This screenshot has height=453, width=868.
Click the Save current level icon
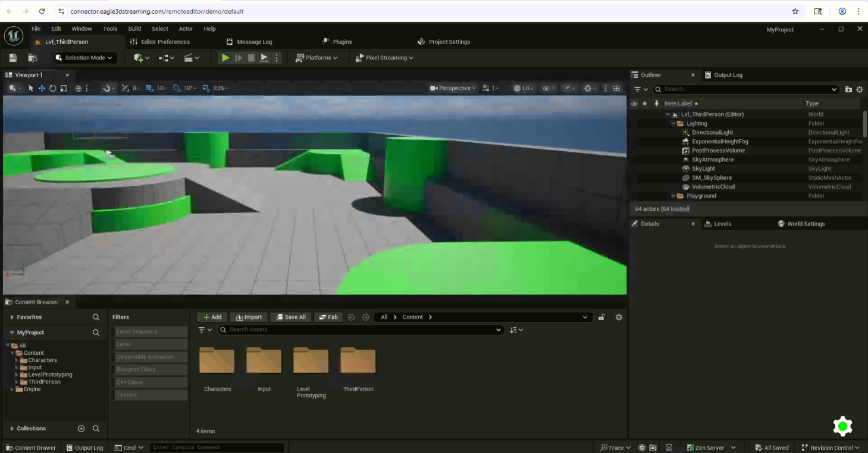(13, 58)
